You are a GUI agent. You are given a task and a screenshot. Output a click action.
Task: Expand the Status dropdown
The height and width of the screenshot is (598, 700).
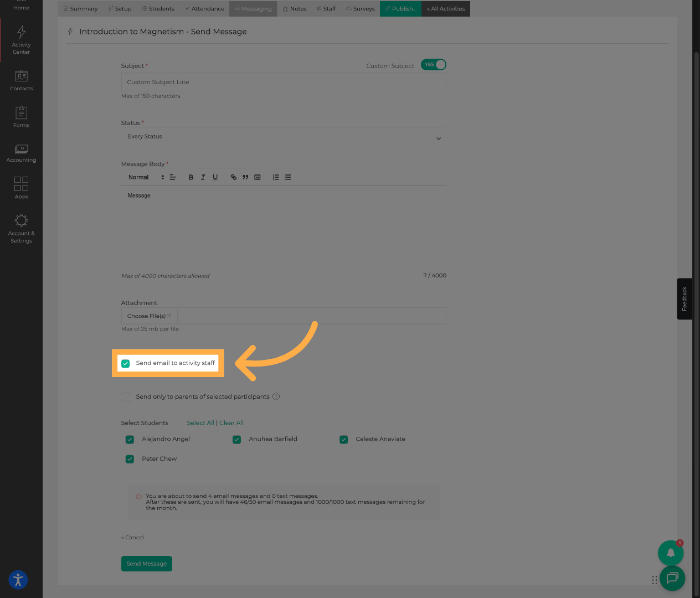click(x=284, y=137)
